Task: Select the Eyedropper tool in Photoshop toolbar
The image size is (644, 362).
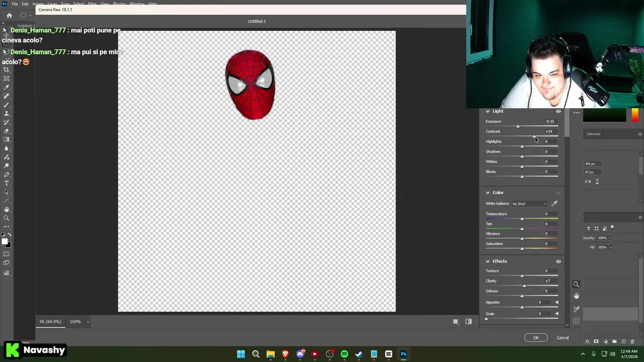Action: [7, 87]
